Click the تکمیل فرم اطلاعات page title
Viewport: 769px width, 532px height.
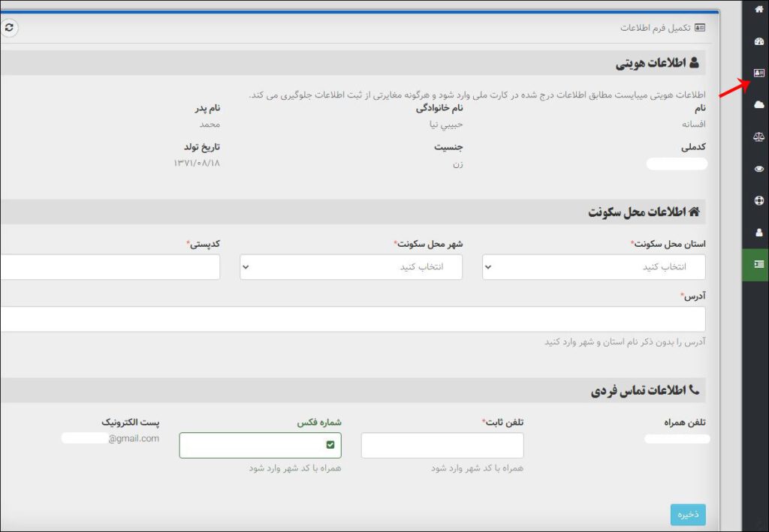[x=655, y=28]
